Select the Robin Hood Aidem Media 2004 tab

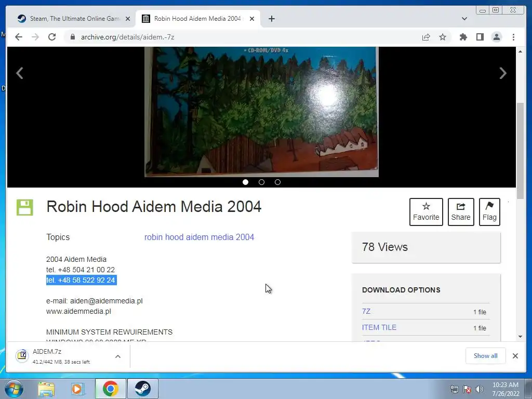[198, 19]
